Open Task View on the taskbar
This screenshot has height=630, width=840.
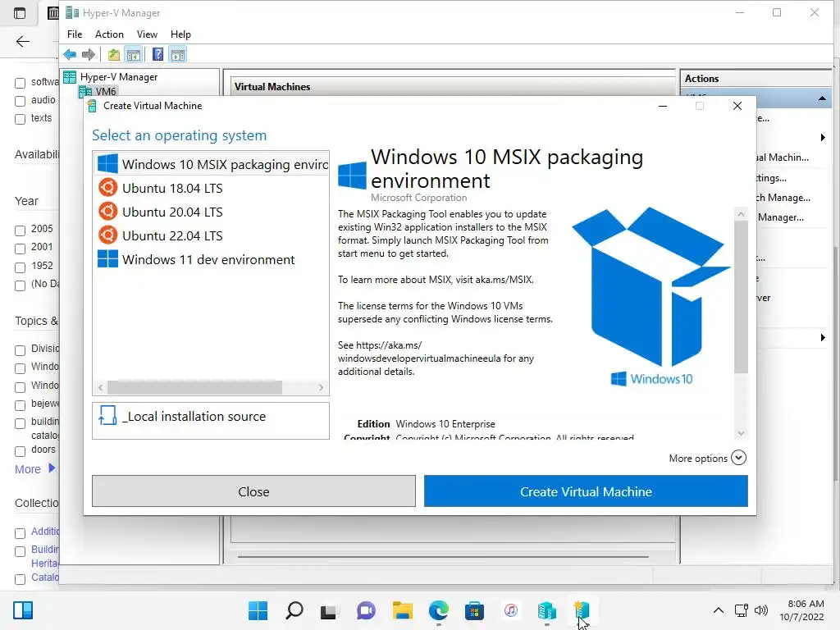328,610
